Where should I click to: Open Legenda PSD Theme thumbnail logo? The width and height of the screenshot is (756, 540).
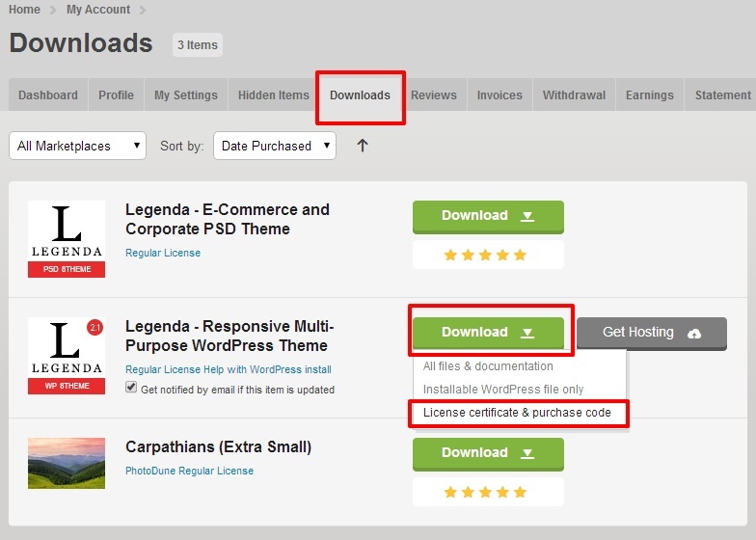click(x=67, y=238)
